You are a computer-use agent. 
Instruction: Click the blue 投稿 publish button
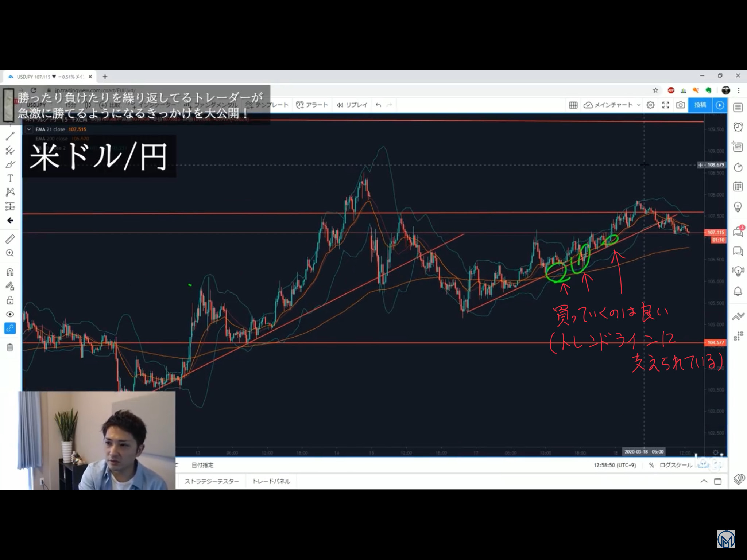pos(700,105)
